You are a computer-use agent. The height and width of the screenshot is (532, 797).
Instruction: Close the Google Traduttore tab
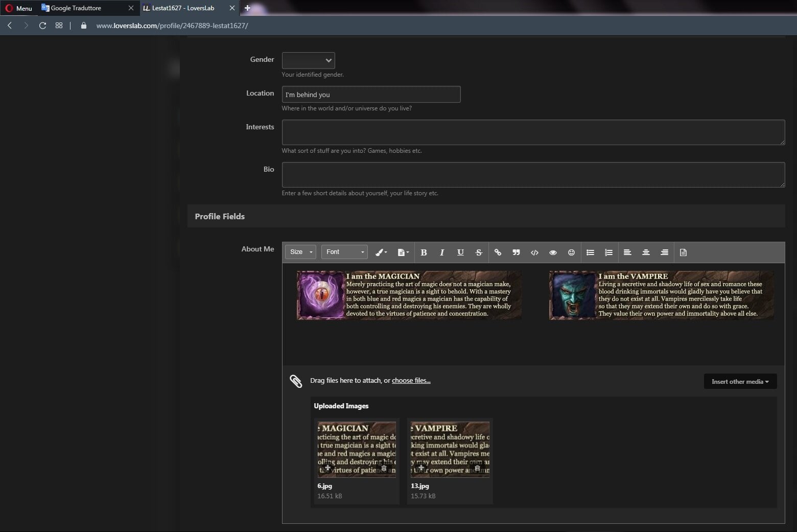tap(131, 8)
